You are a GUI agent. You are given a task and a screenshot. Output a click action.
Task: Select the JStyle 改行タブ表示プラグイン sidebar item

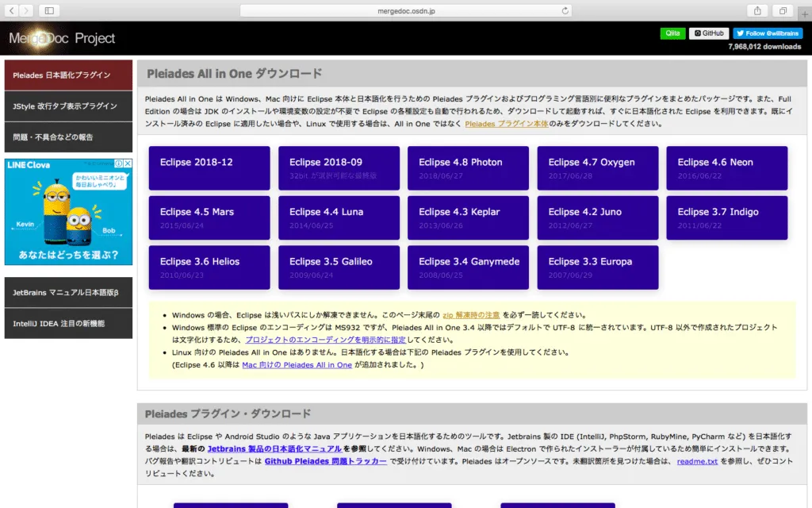pos(68,106)
